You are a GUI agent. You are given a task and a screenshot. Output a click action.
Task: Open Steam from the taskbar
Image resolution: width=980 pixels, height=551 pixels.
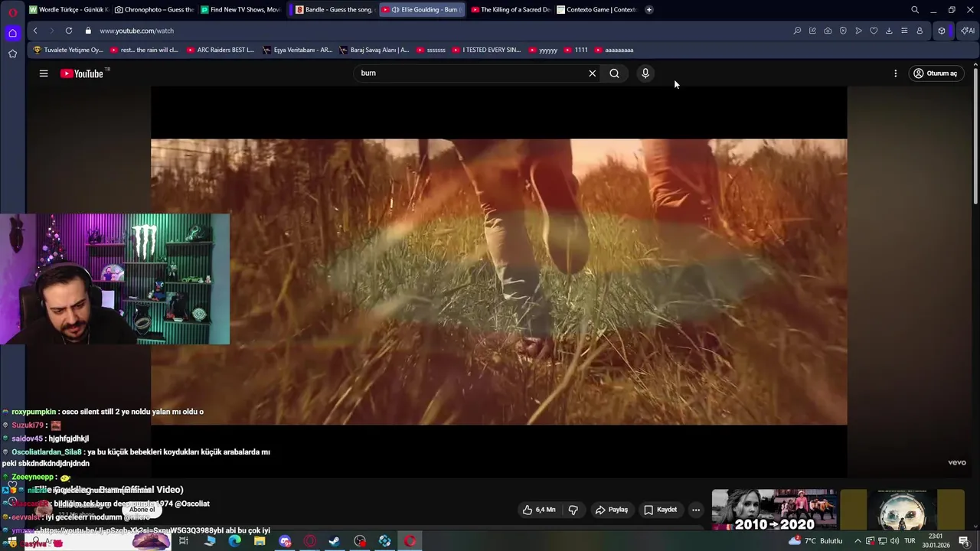click(x=335, y=541)
